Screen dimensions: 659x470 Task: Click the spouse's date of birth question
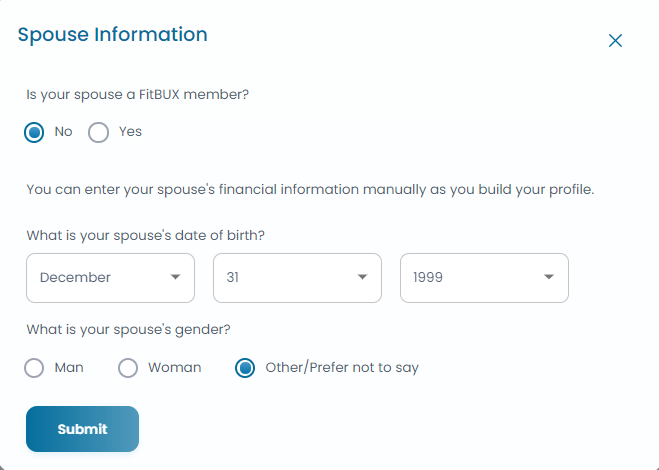tap(145, 235)
